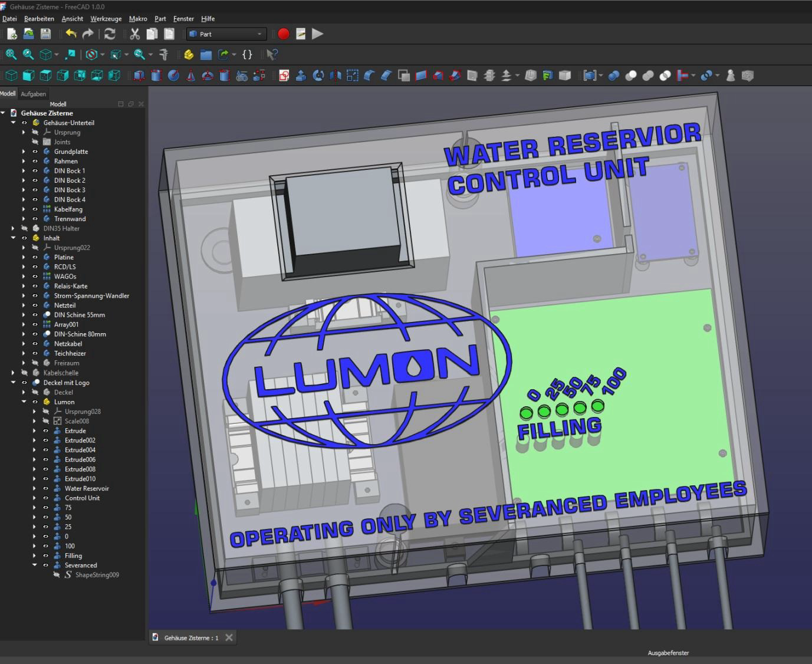Show the hidden DIN35 Halter object
This screenshot has height=664, width=812.
24,228
